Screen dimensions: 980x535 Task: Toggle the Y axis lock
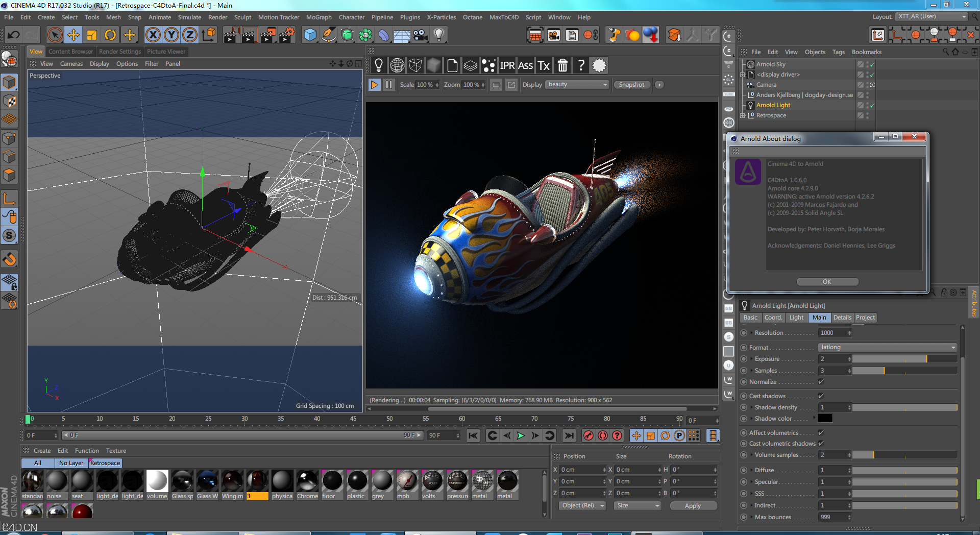click(x=171, y=35)
